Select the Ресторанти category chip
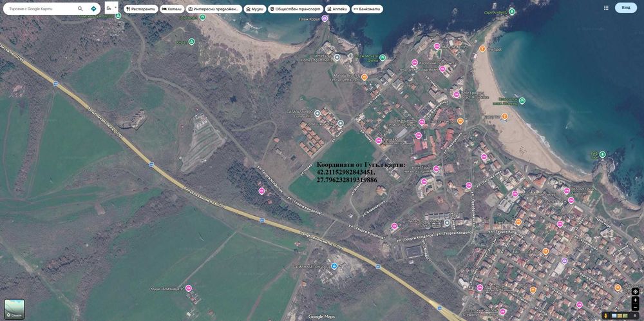Viewport: 644px width, 321px height. (x=141, y=8)
